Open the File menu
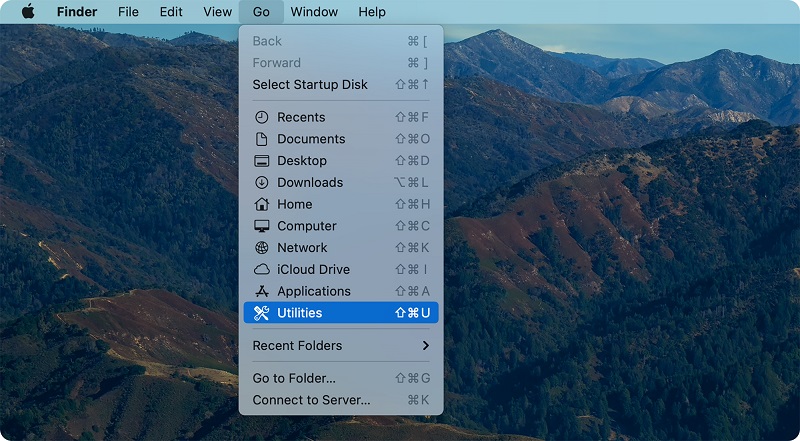 coord(128,12)
